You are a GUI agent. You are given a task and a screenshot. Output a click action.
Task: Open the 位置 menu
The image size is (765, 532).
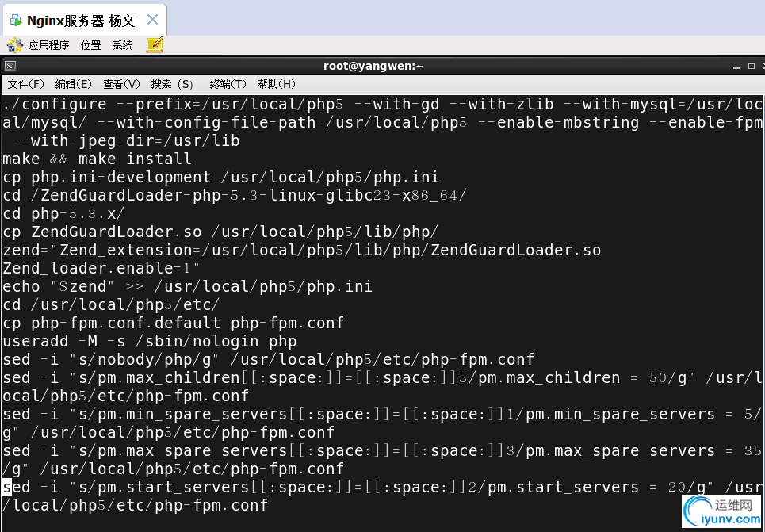[90, 45]
